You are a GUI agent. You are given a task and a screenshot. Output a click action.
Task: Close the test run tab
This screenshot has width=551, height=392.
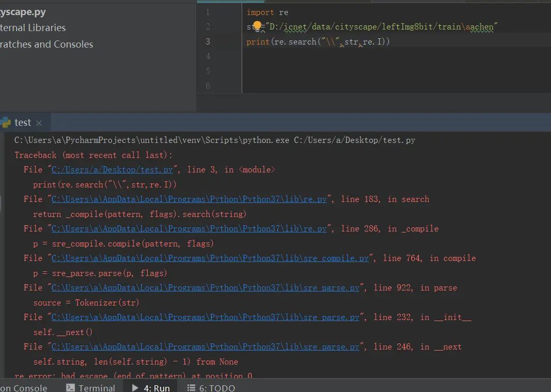click(39, 123)
